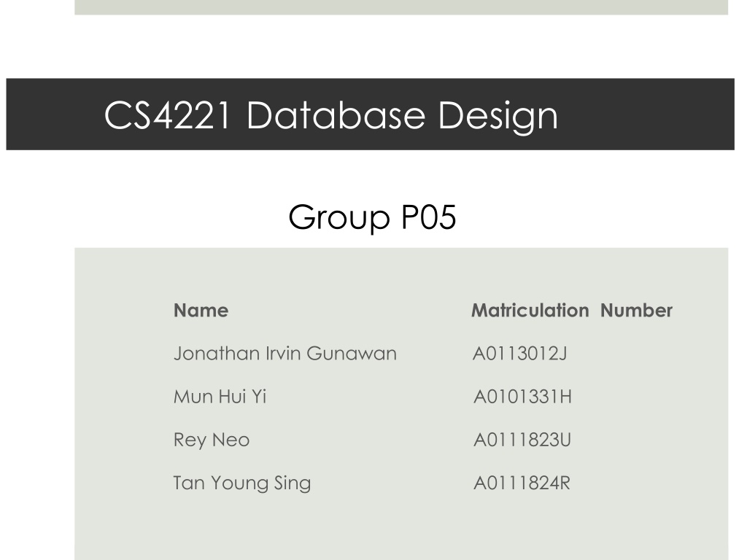
Task: Click the word Number in header
Action: pos(636,311)
